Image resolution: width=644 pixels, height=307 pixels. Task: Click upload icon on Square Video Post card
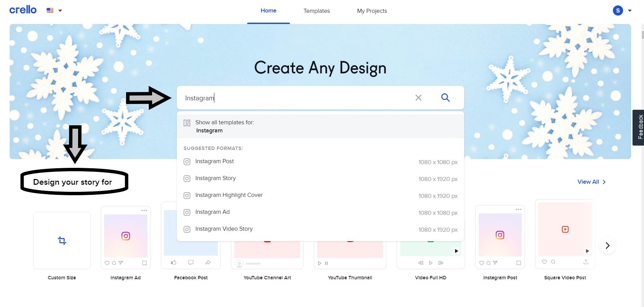586,262
